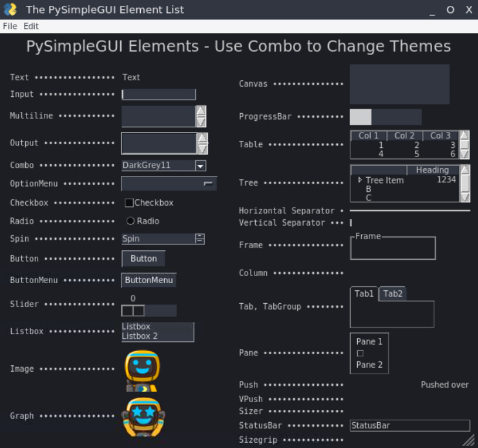Open the File menu
The width and height of the screenshot is (478, 448).
pos(10,27)
